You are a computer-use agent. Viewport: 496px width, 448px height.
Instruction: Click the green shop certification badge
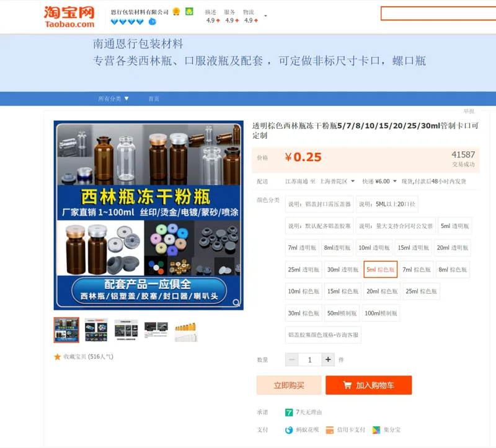pos(189,12)
